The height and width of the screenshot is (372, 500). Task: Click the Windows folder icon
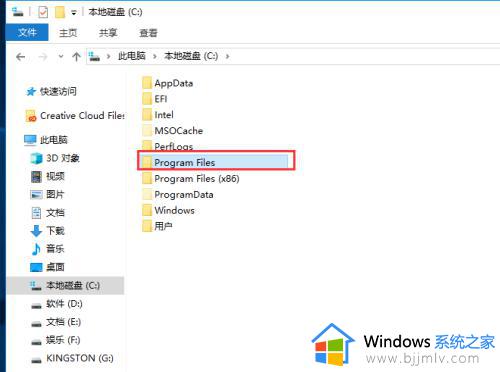(x=147, y=211)
